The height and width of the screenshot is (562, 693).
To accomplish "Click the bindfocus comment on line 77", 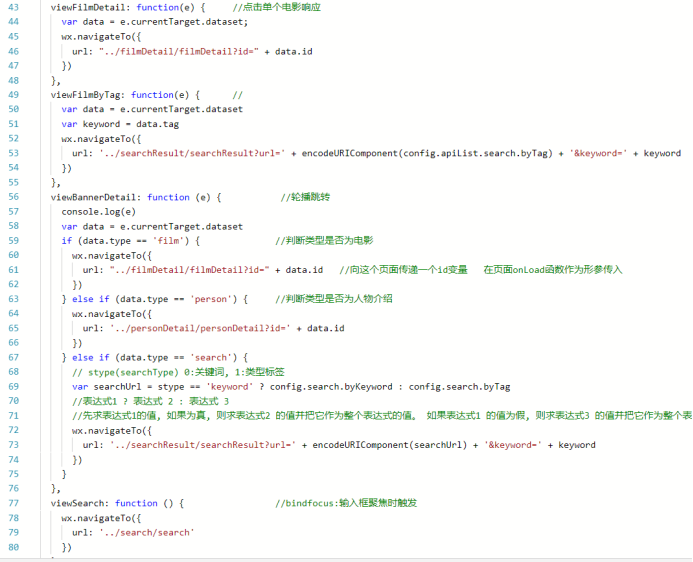I will pyautogui.click(x=346, y=503).
